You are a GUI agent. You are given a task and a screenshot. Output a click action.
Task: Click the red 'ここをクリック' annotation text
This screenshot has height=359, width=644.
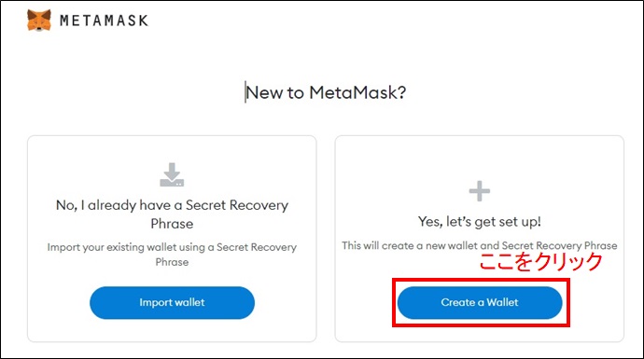(541, 261)
